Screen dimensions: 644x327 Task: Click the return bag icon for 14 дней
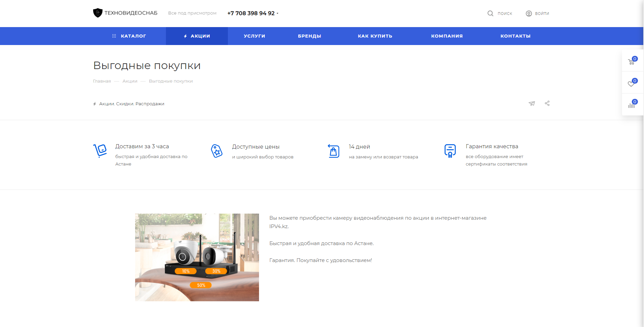[334, 151]
